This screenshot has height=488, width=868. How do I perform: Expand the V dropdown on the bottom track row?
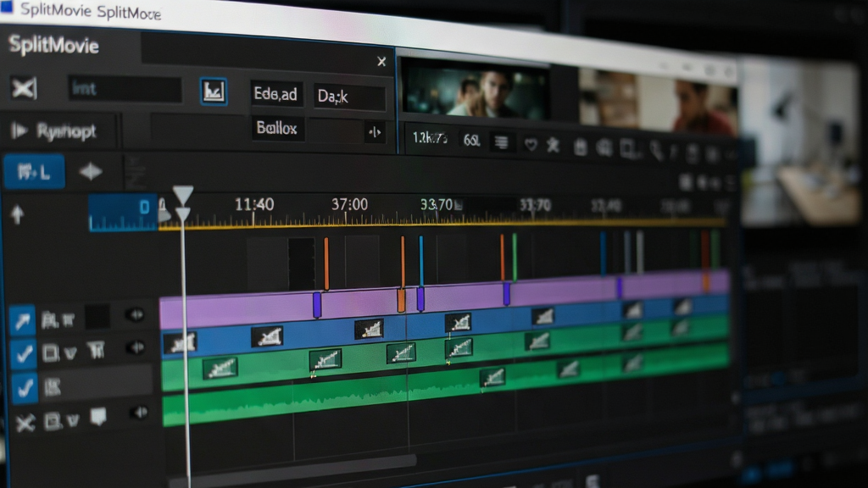[73, 421]
